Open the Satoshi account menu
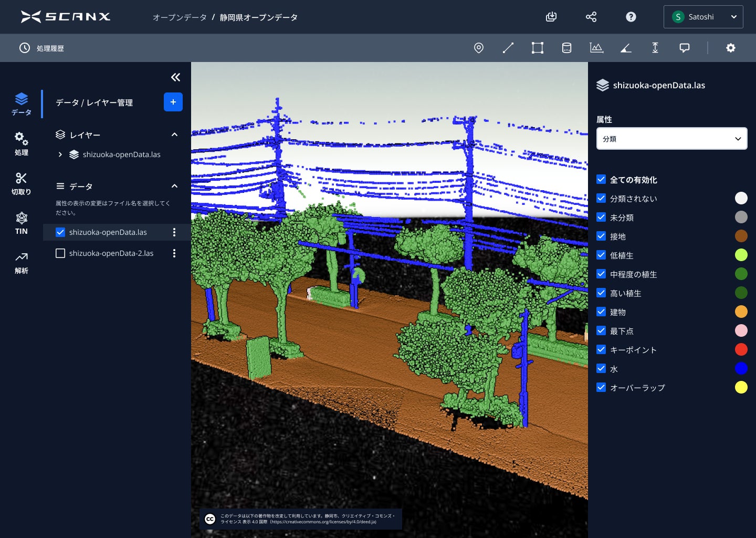The width and height of the screenshot is (756, 538). click(703, 16)
